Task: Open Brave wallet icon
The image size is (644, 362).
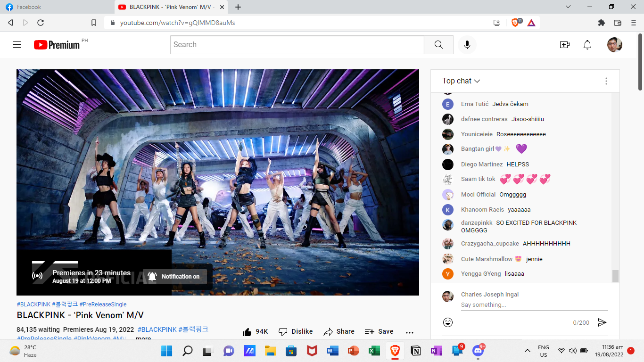Action: (617, 23)
